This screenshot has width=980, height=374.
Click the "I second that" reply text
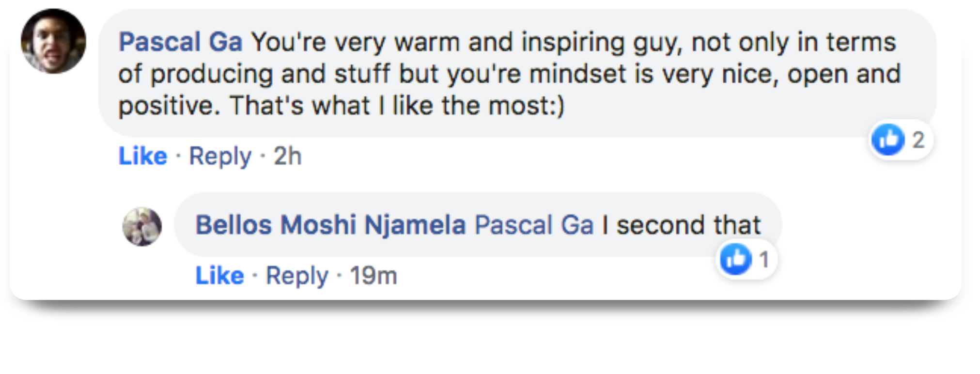[x=681, y=225]
